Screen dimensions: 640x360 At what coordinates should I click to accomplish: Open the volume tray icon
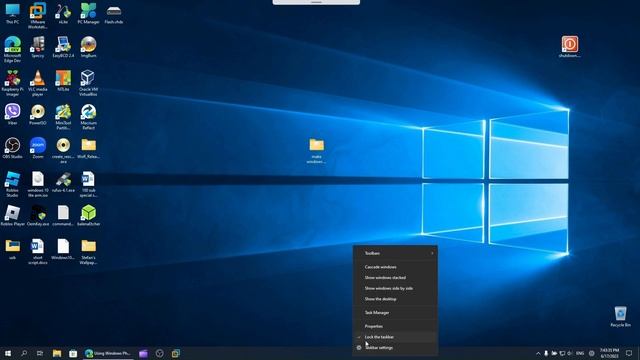click(x=570, y=353)
